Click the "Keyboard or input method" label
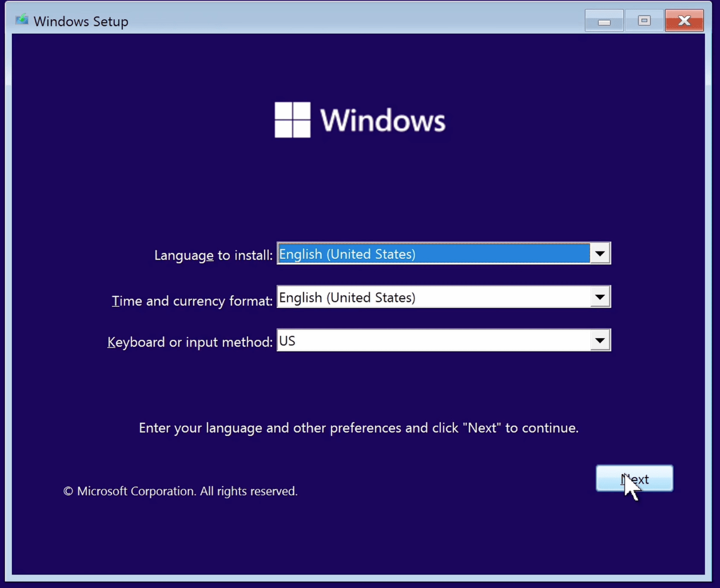720x588 pixels. click(x=190, y=342)
